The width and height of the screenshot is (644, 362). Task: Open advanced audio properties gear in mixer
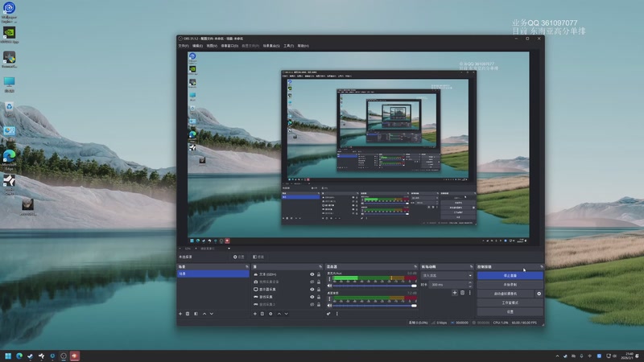click(328, 314)
